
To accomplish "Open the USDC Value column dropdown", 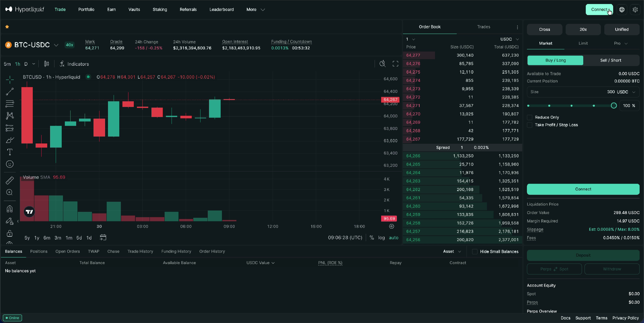I will (260, 263).
